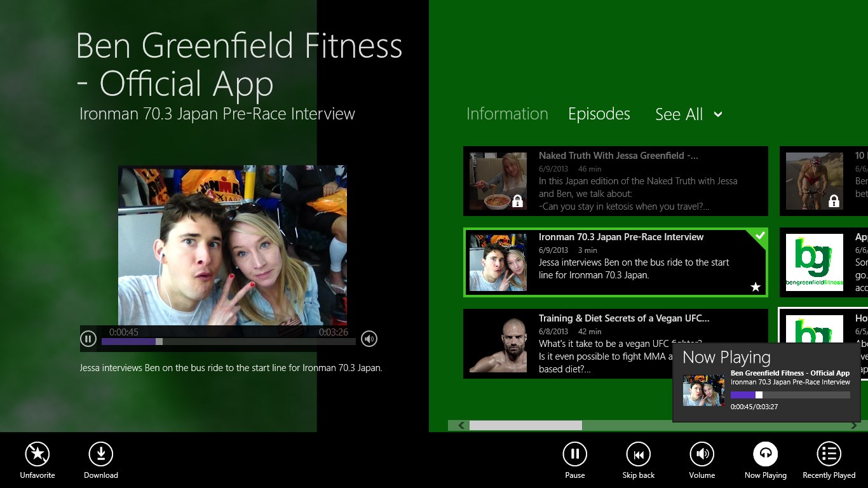This screenshot has height=488, width=868.
Task: Click the Download icon in app bar
Action: tap(100, 454)
